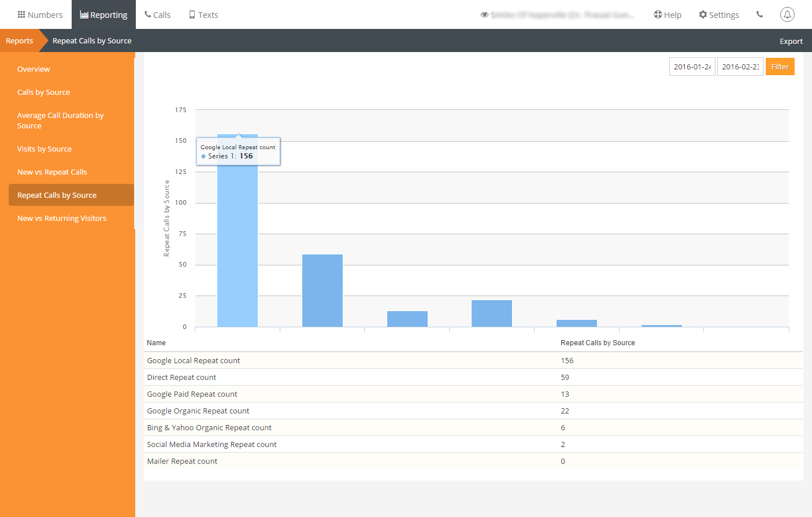The width and height of the screenshot is (812, 517).
Task: Open the Help menu
Action: tap(668, 14)
